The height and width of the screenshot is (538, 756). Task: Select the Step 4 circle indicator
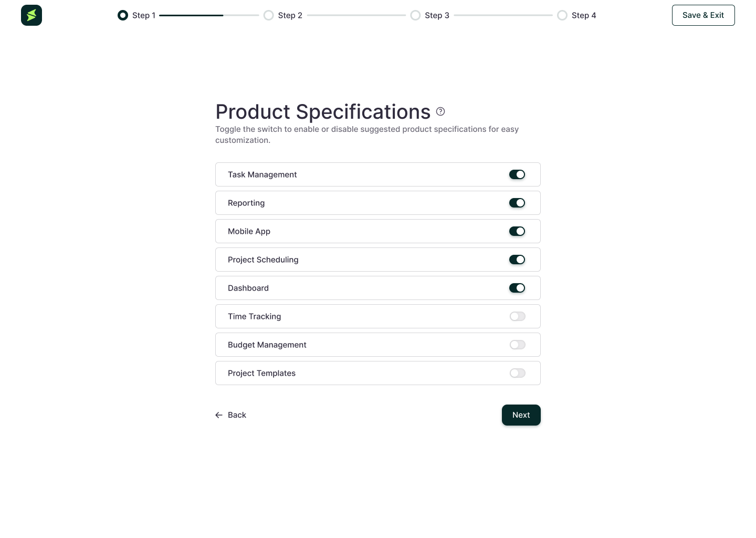[562, 15]
